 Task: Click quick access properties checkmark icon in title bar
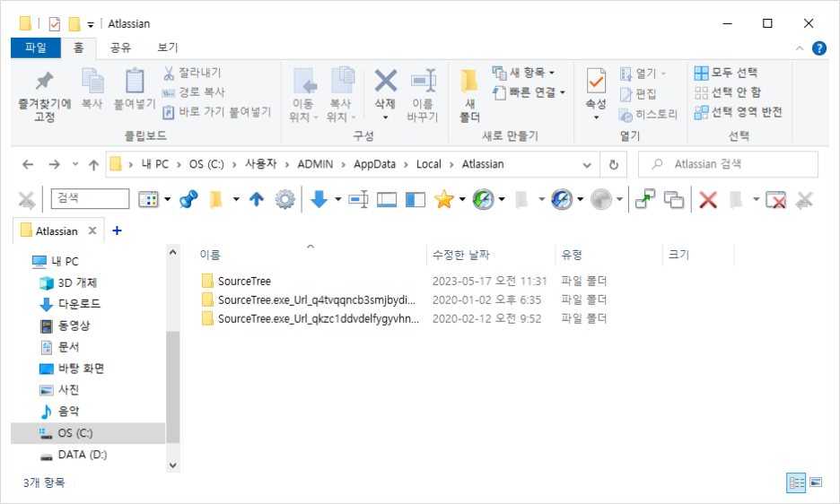54,24
